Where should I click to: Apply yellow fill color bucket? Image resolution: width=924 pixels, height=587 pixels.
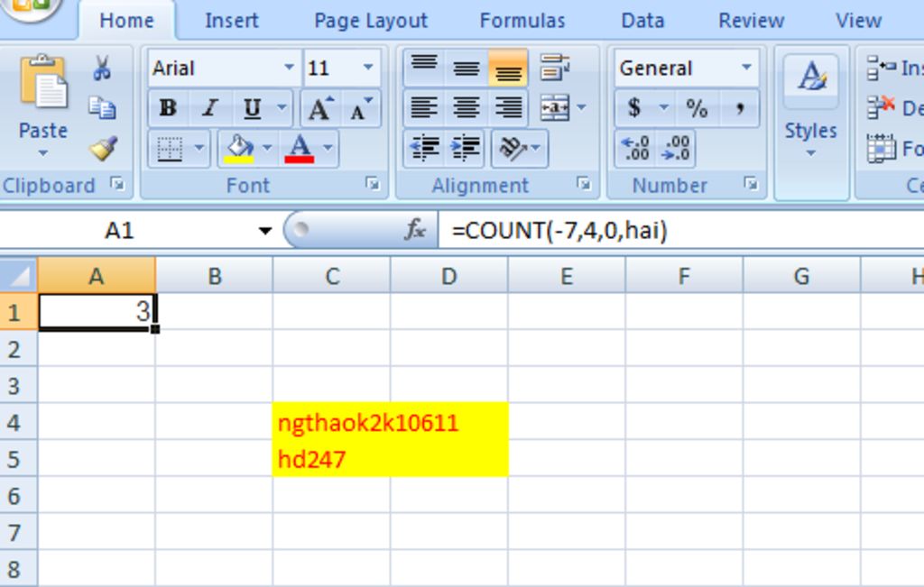tap(239, 149)
